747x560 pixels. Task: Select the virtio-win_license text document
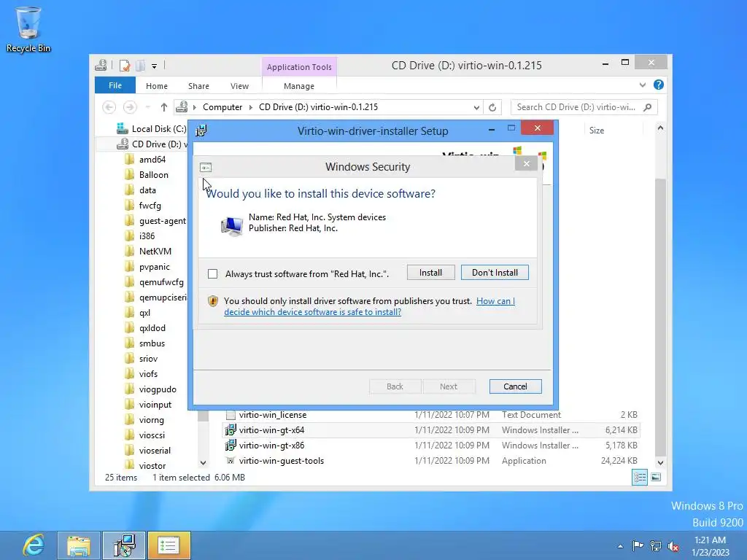(x=273, y=415)
